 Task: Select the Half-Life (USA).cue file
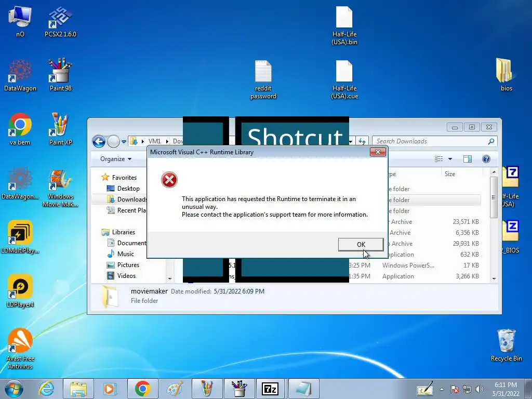pyautogui.click(x=344, y=80)
